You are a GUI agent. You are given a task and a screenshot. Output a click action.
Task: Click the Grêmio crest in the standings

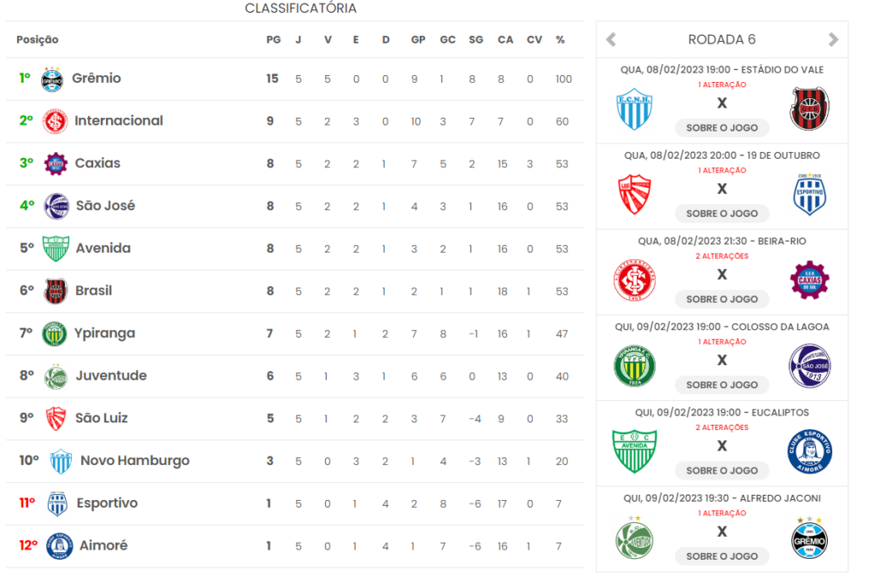point(52,79)
